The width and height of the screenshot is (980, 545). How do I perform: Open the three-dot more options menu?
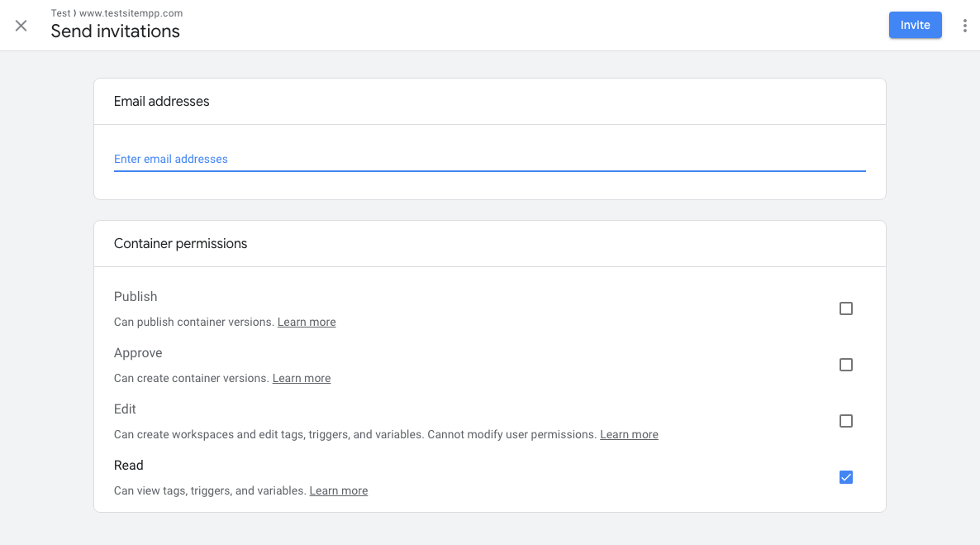(964, 26)
